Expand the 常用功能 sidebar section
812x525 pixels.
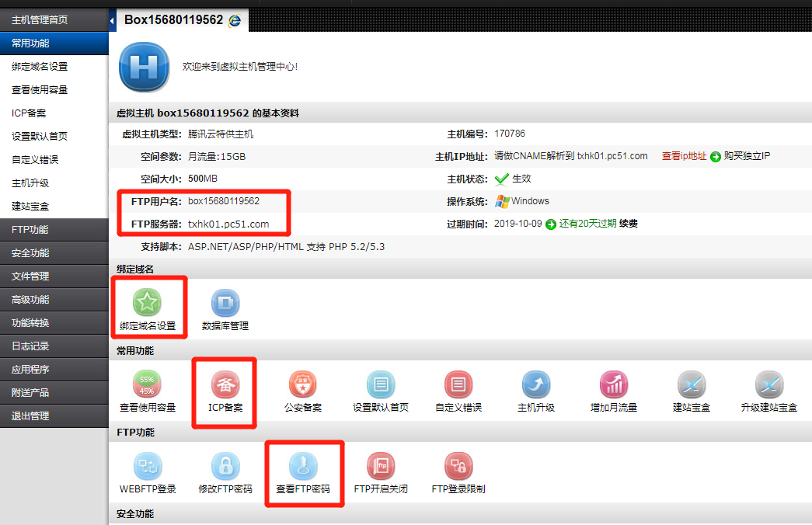[x=54, y=43]
